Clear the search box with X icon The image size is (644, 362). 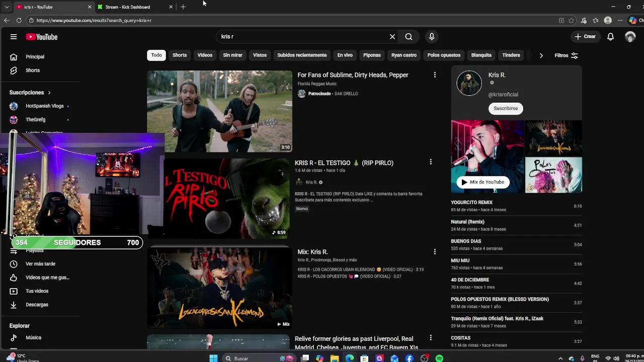point(392,37)
